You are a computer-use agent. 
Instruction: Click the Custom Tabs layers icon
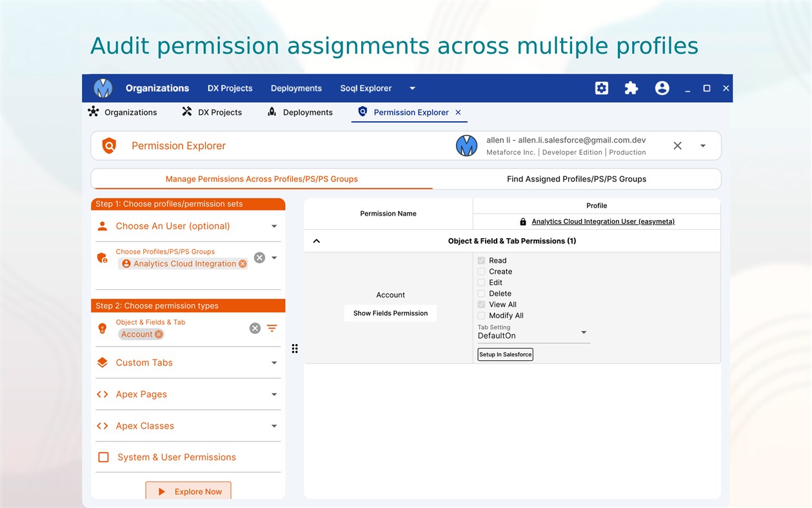tap(102, 363)
